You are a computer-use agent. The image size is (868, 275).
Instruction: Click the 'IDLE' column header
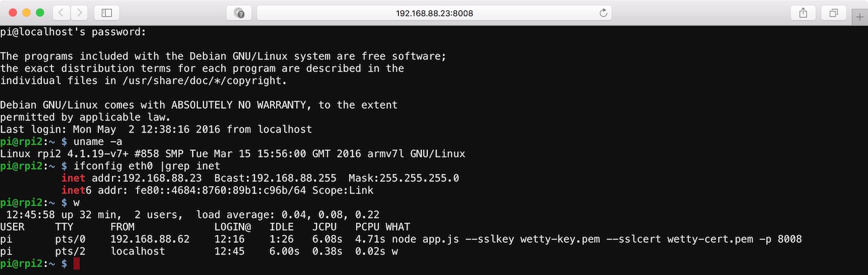click(x=281, y=227)
